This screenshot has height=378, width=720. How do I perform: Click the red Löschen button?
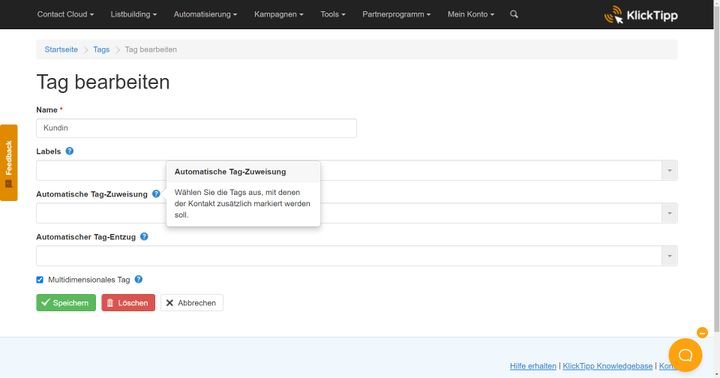[x=128, y=303]
